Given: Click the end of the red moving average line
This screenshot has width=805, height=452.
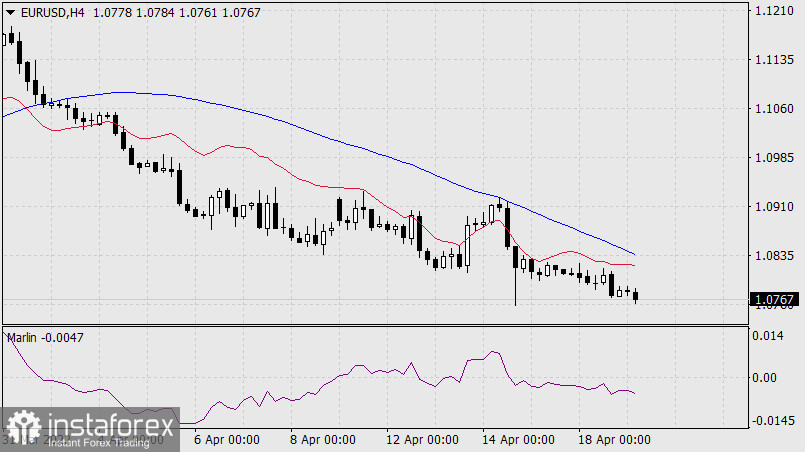Looking at the screenshot, I should pyautogui.click(x=635, y=265).
